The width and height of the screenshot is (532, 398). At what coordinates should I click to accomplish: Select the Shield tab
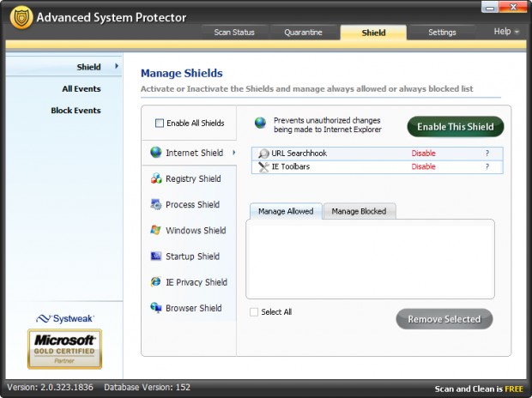coord(373,33)
